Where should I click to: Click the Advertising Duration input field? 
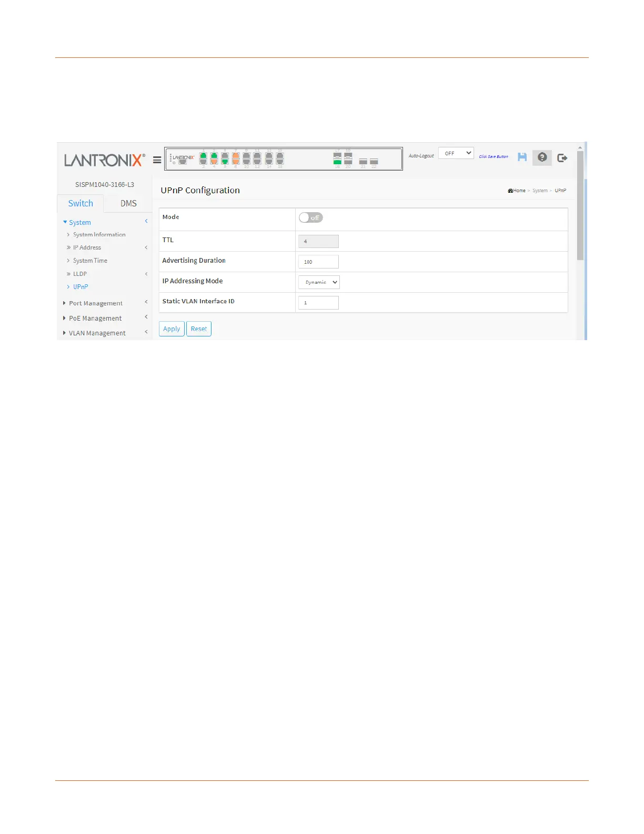tap(318, 262)
